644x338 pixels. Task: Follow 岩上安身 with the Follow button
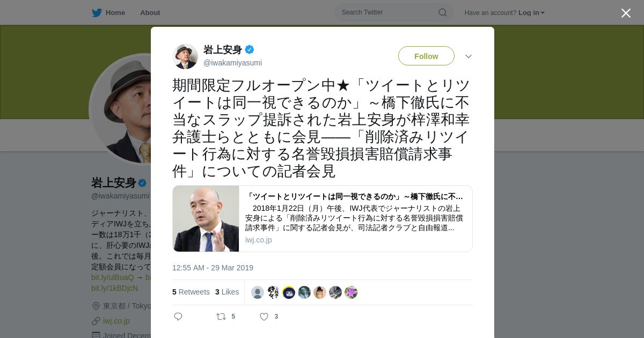pyautogui.click(x=426, y=56)
